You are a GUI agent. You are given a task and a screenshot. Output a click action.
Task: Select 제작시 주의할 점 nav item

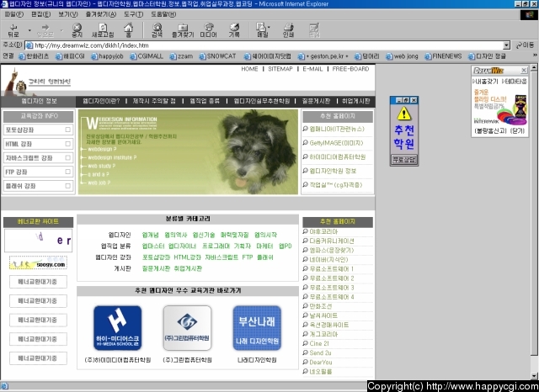point(154,101)
